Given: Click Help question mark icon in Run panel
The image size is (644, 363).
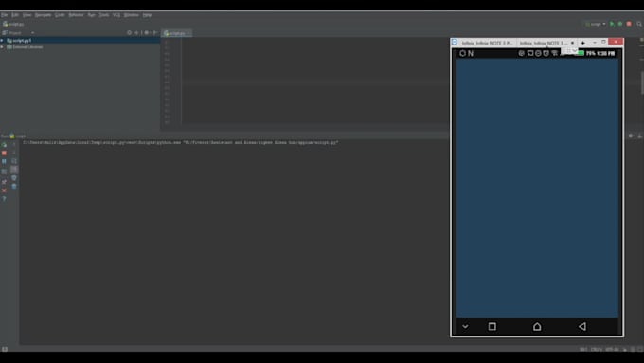Looking at the screenshot, I should pyautogui.click(x=4, y=199).
